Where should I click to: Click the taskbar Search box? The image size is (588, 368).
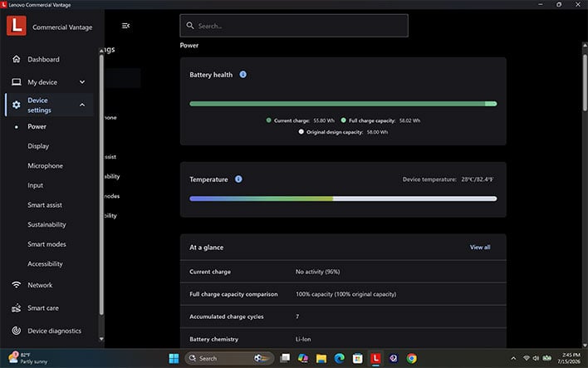(229, 358)
